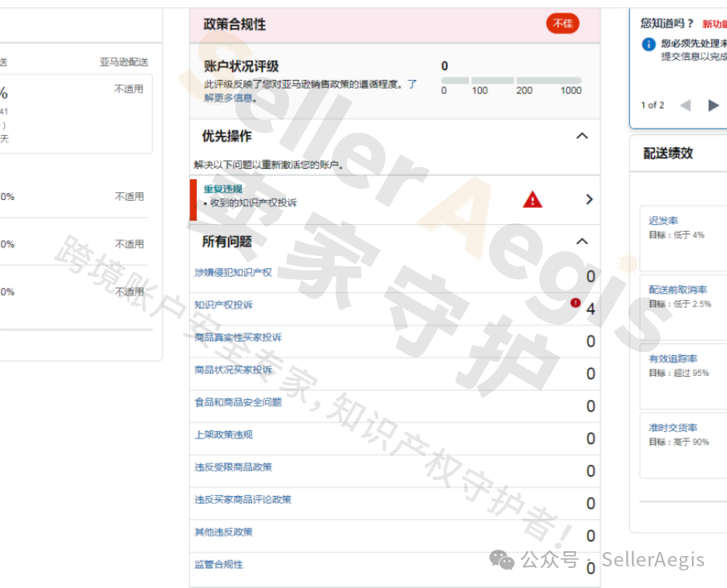This screenshot has height=588, width=727.
Task: Click '目标：超过 95%' text
Action: 679,373
